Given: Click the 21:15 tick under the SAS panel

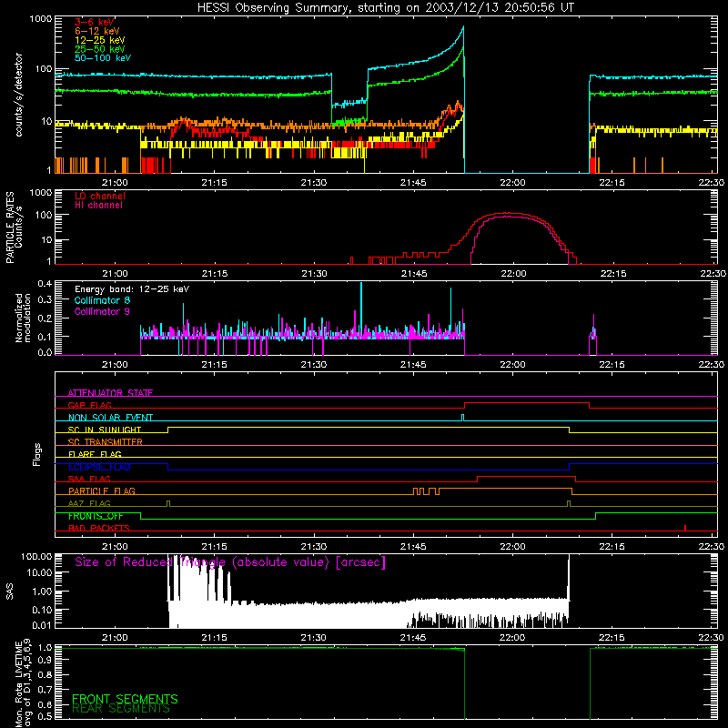Looking at the screenshot, I should pos(214,638).
